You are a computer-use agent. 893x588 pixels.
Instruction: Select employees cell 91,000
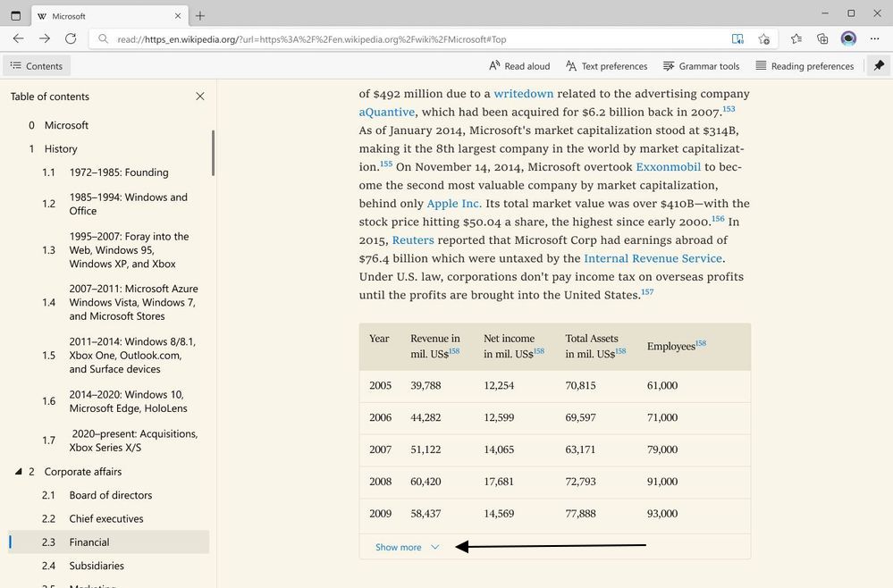tap(661, 481)
